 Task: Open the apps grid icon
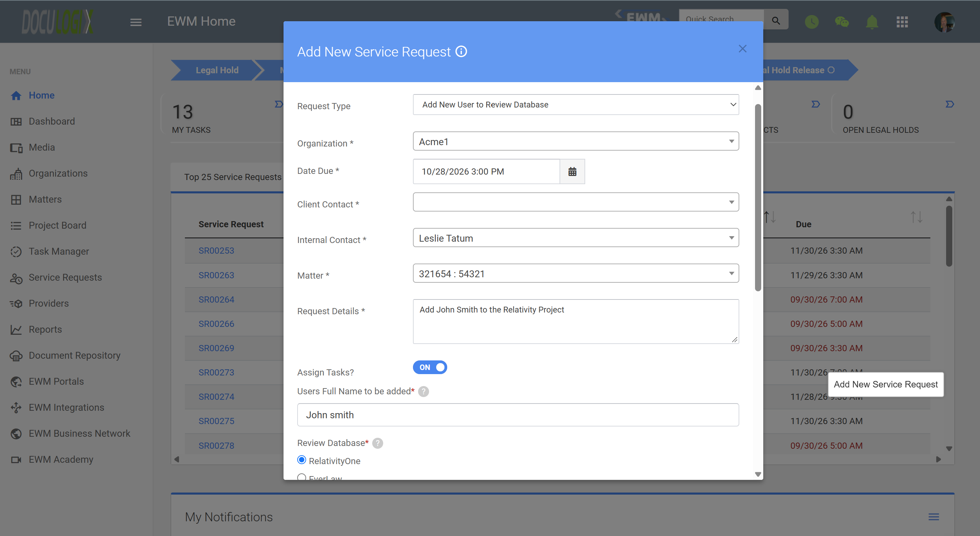[x=902, y=22]
